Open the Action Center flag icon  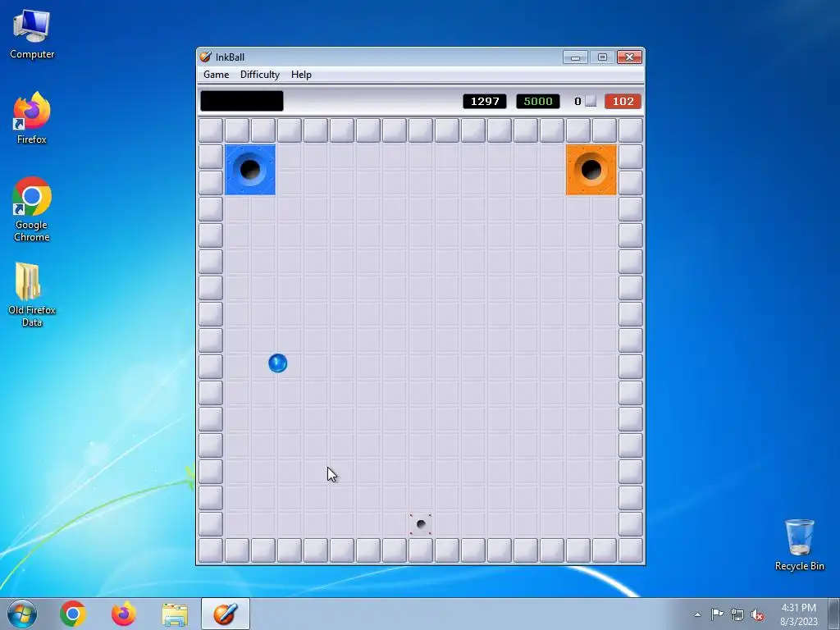(x=717, y=614)
